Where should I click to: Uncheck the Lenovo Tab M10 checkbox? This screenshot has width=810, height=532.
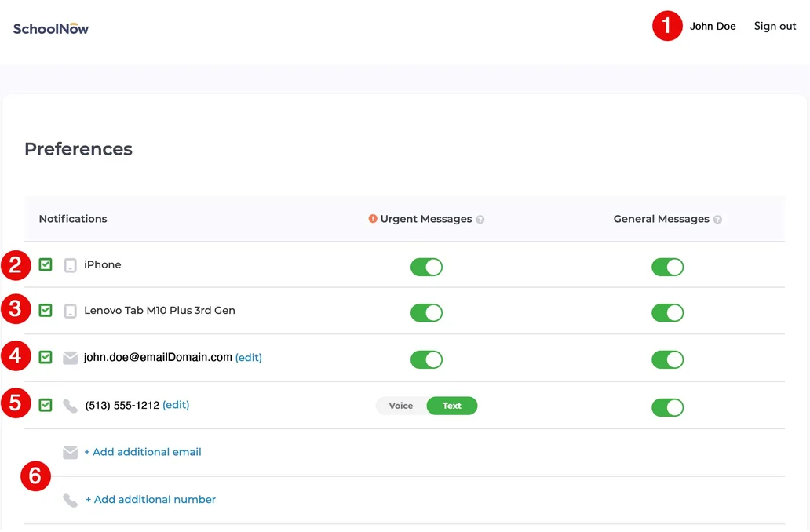click(x=46, y=311)
